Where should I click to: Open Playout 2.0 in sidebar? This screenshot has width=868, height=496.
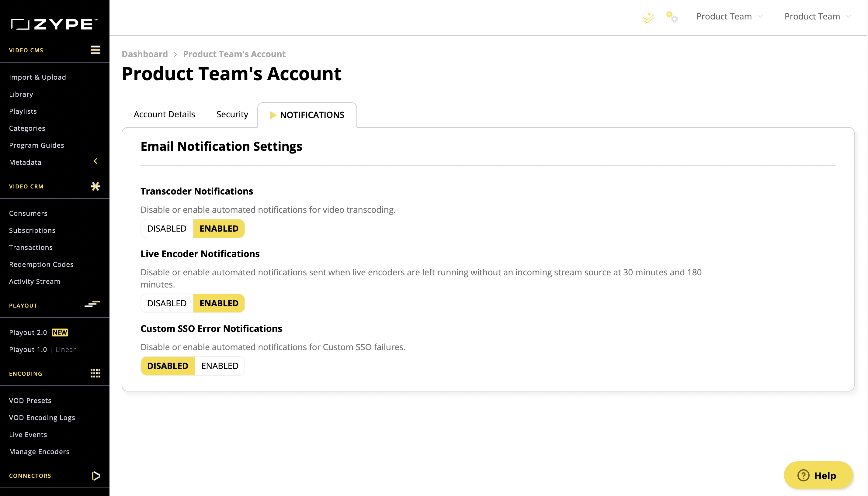pyautogui.click(x=28, y=332)
